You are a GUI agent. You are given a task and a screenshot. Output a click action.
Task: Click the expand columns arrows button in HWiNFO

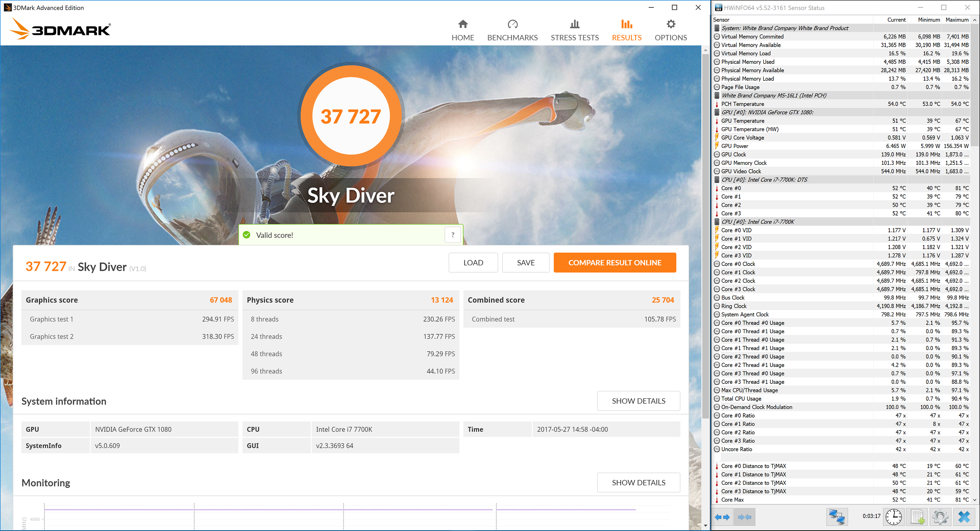722,517
